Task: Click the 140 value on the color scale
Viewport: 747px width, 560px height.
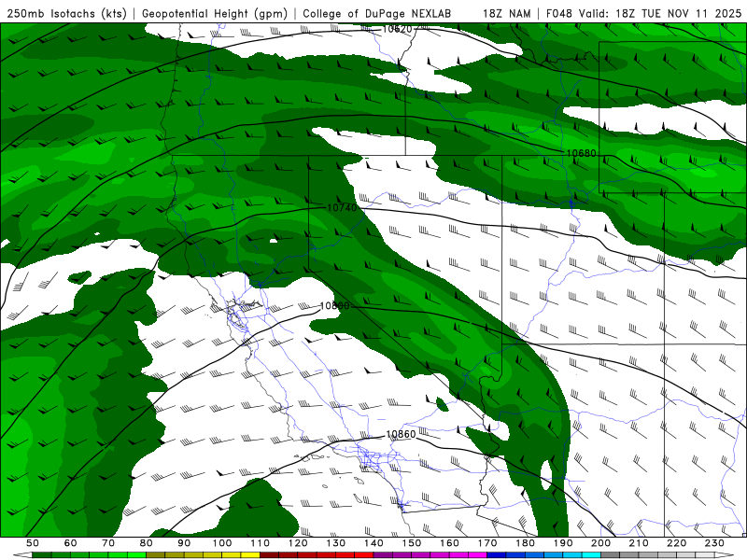Action: tap(373, 543)
